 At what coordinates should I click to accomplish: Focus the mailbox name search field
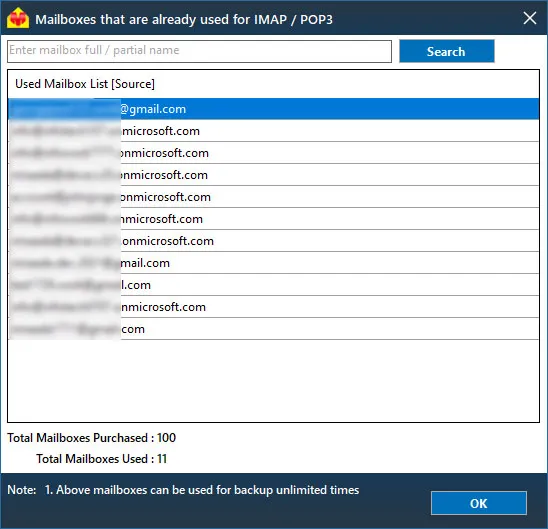pos(199,51)
